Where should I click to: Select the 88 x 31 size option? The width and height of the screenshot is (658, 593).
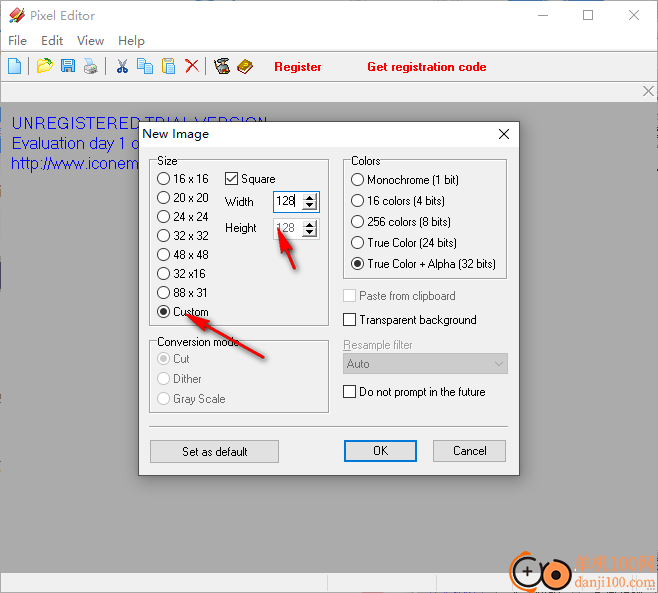pos(182,293)
